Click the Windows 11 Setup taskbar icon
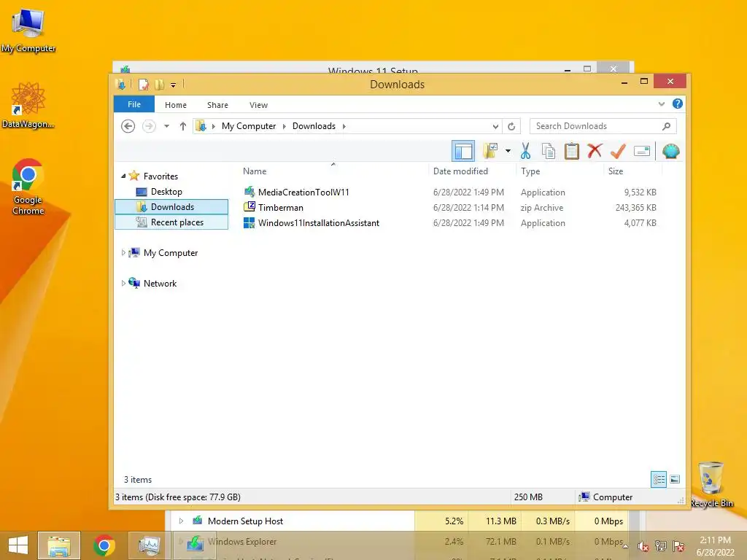The image size is (747, 560). click(194, 545)
